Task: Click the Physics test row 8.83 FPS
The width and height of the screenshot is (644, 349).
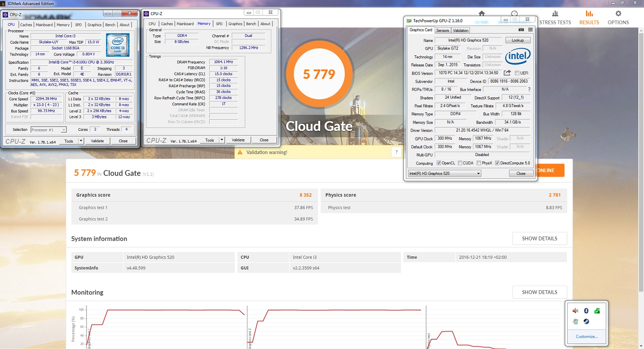Action: coord(444,208)
